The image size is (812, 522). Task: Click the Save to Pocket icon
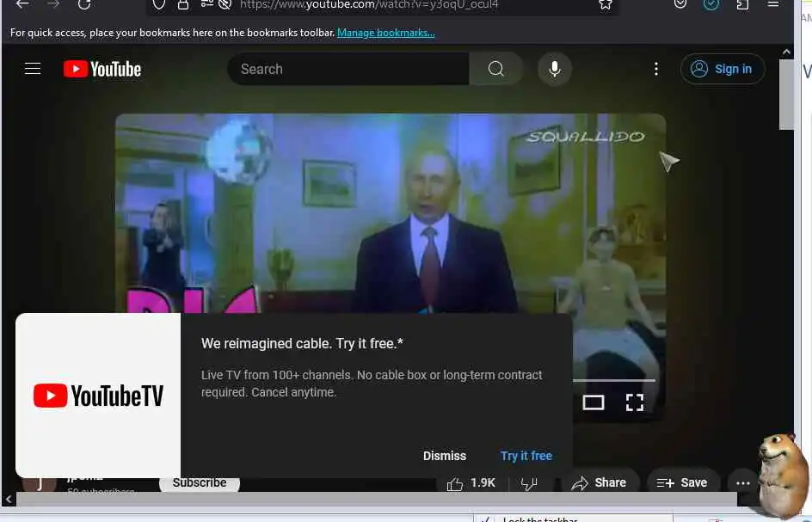[x=680, y=3]
